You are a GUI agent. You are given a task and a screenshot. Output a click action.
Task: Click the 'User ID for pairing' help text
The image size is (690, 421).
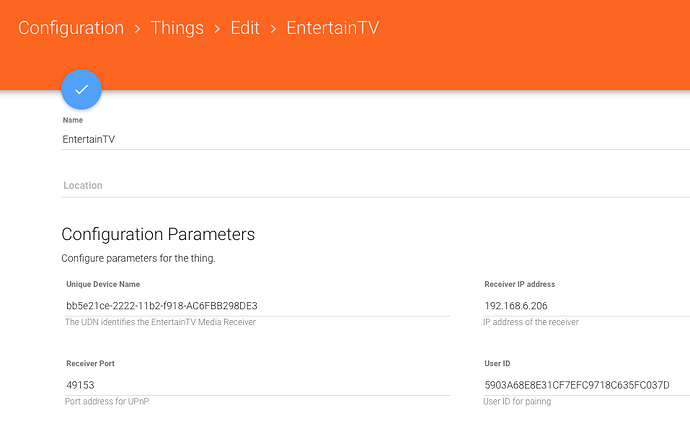coord(516,401)
